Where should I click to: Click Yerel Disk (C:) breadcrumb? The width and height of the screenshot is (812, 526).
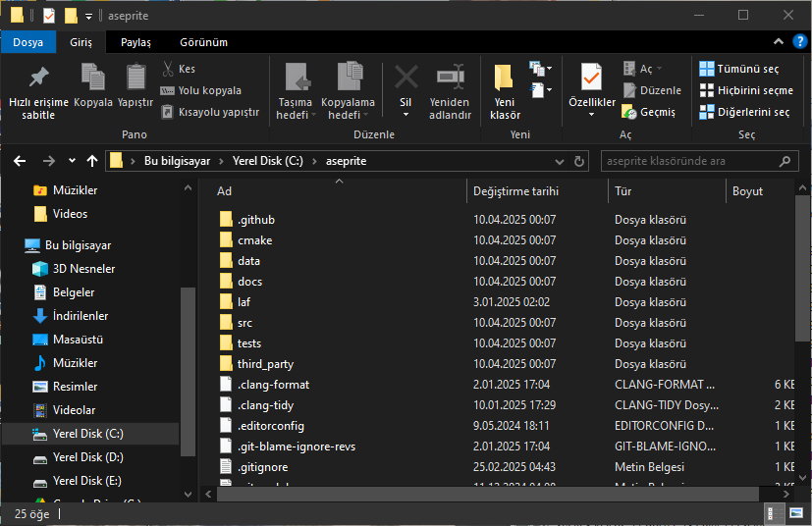tap(267, 161)
